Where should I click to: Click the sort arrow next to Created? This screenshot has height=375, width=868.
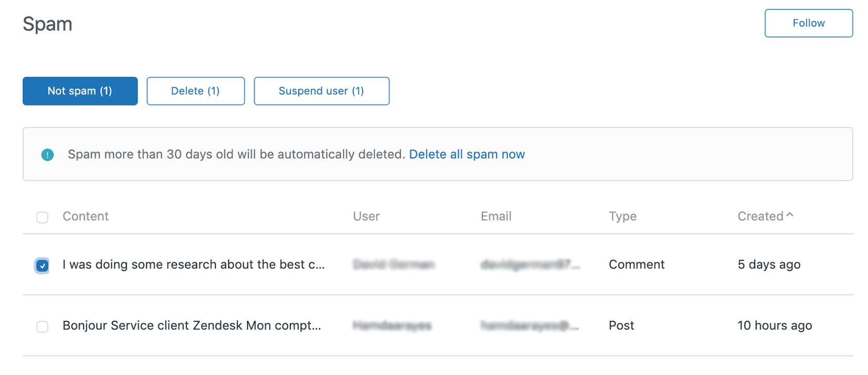790,216
